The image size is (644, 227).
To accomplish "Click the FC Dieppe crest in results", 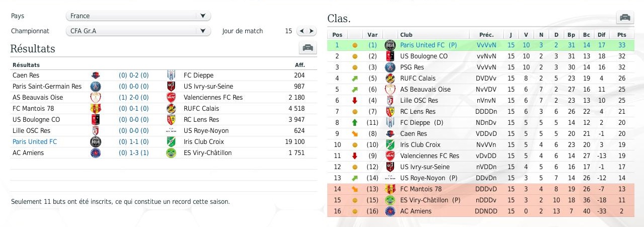I will 171,75.
